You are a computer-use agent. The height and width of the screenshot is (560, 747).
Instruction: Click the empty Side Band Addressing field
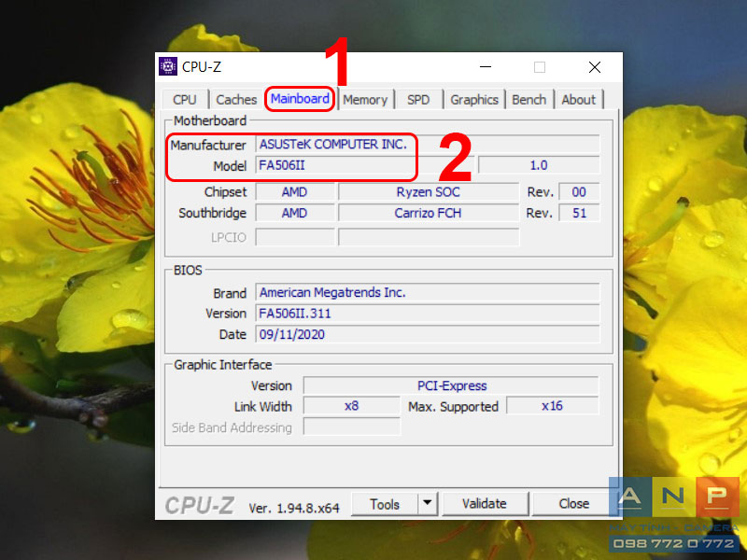point(352,427)
